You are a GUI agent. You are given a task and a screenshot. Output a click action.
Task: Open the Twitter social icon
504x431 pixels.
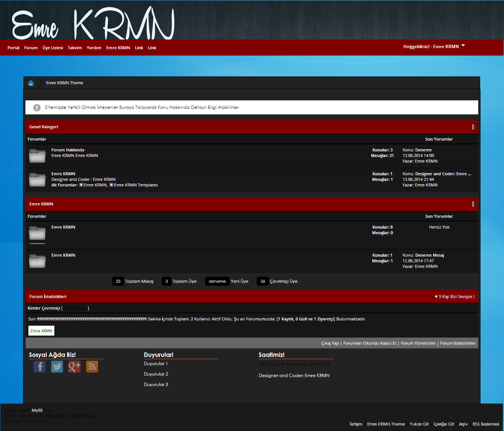point(57,366)
